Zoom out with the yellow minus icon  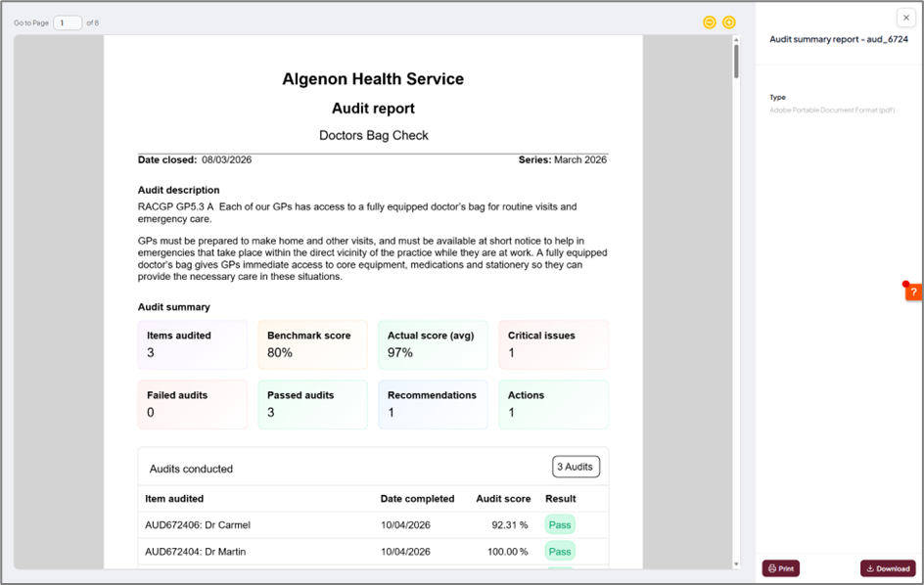[710, 22]
